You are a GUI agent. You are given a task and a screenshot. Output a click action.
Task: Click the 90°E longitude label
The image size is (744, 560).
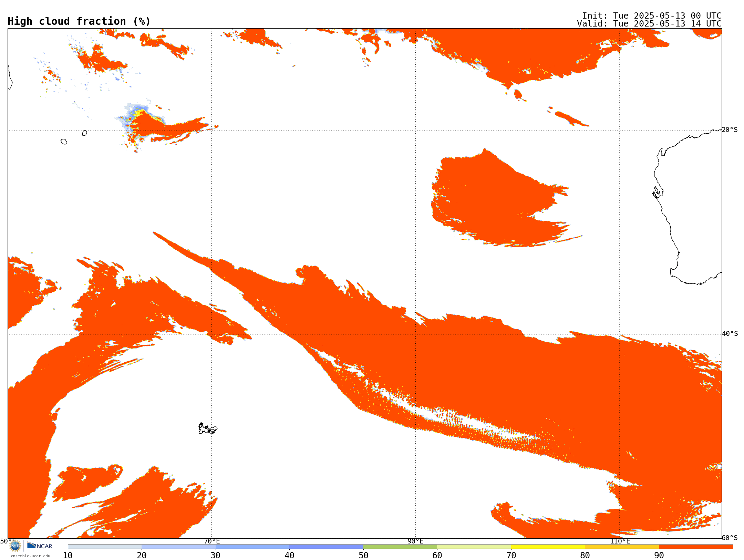tap(415, 541)
